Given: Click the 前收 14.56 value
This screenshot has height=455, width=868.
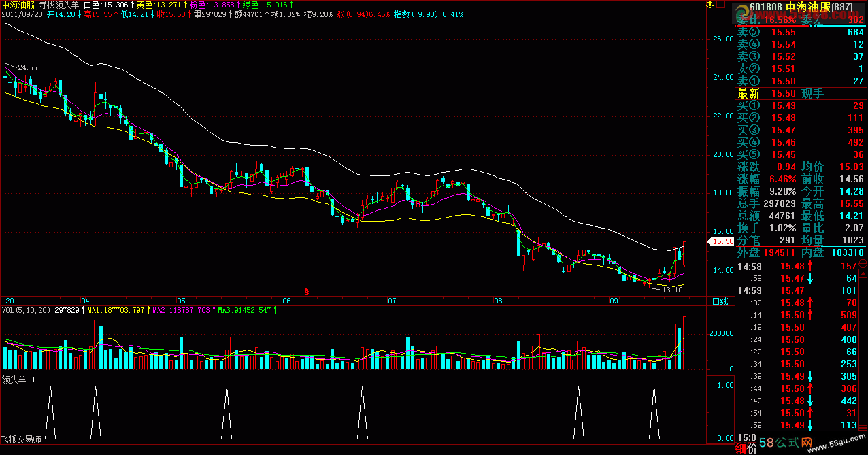Looking at the screenshot, I should tap(851, 179).
